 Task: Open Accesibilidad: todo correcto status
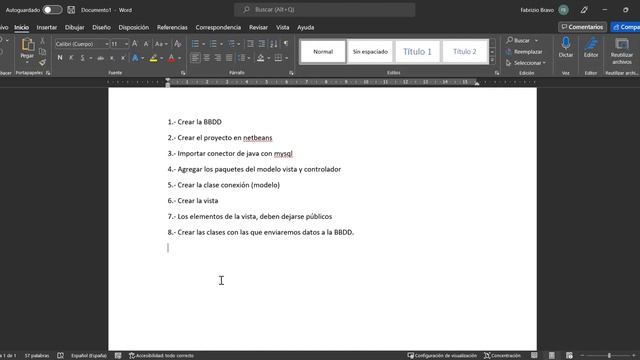click(161, 356)
